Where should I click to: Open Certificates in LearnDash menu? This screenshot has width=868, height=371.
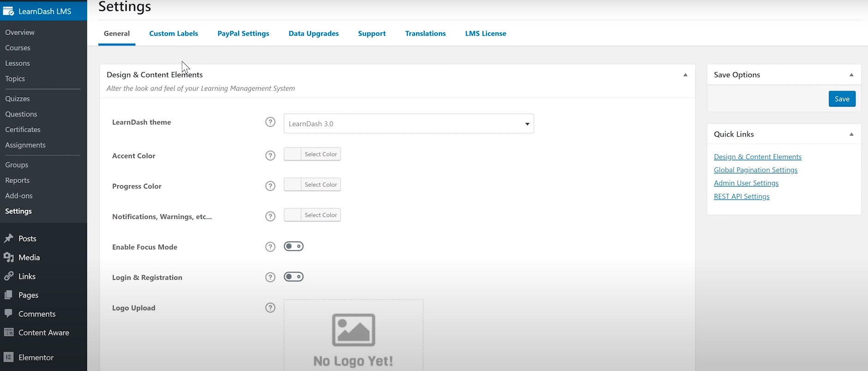coord(23,130)
